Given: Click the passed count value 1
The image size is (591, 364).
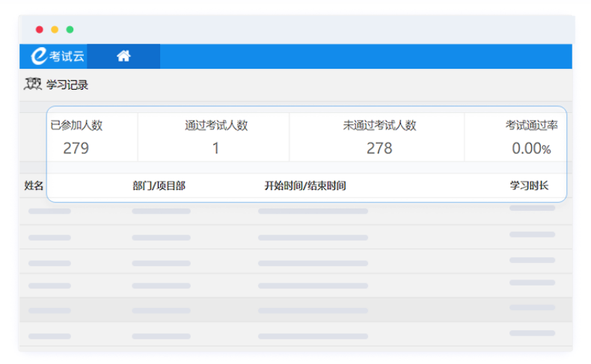Looking at the screenshot, I should (215, 148).
